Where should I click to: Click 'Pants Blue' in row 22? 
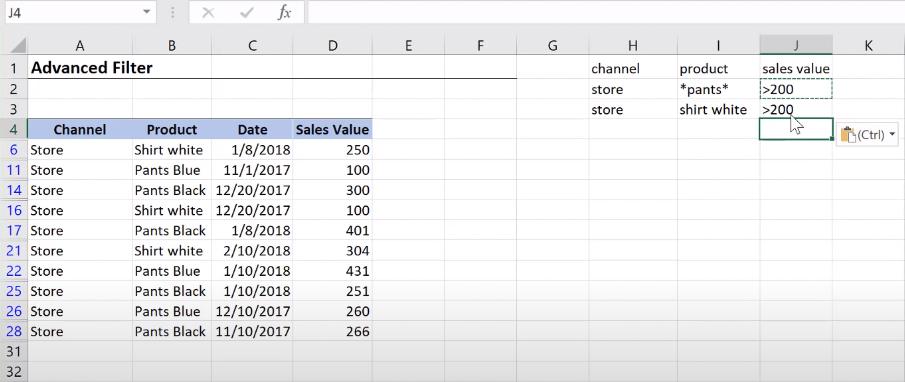172,271
